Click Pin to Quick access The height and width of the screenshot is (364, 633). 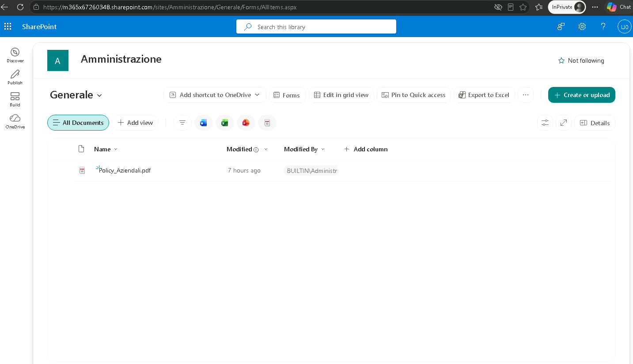tap(414, 95)
